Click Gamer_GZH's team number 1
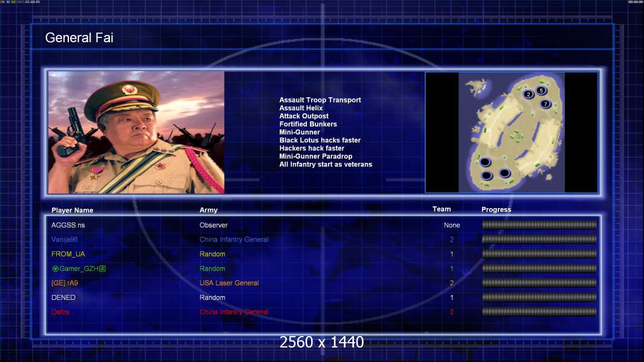 452,268
